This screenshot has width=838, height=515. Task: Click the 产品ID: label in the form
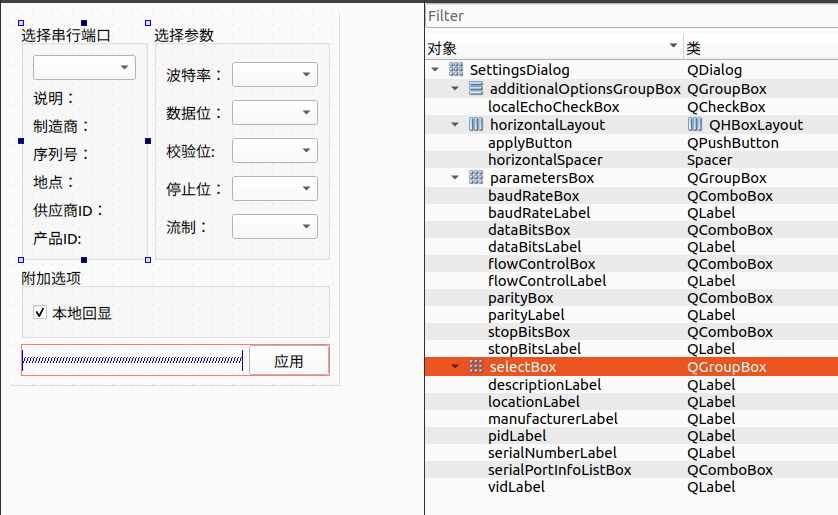57,238
